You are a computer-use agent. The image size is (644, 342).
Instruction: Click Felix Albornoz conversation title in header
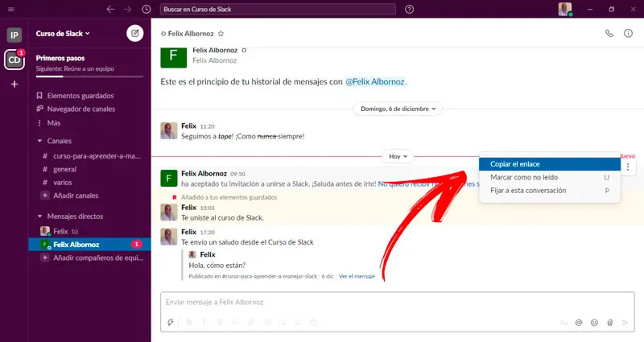191,34
